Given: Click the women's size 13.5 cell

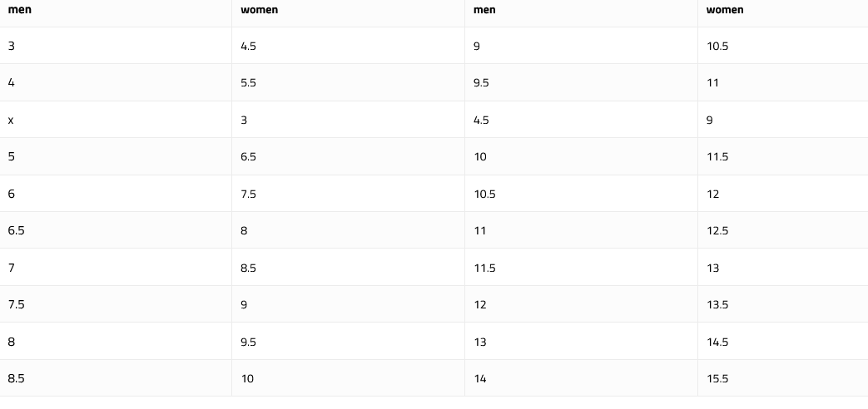Looking at the screenshot, I should [x=717, y=304].
